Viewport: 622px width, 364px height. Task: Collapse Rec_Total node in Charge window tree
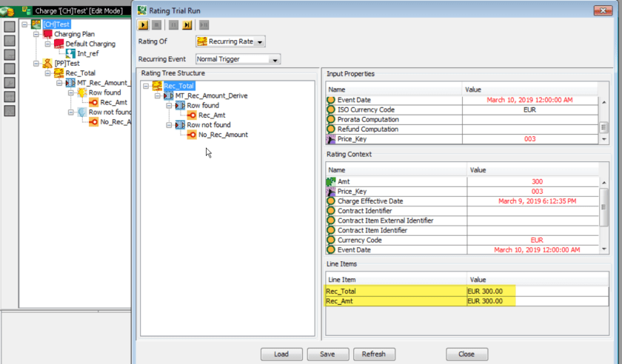pyautogui.click(x=47, y=73)
